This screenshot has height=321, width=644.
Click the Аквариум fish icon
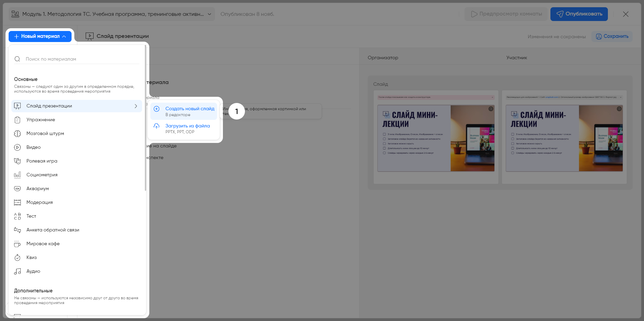pos(18,189)
